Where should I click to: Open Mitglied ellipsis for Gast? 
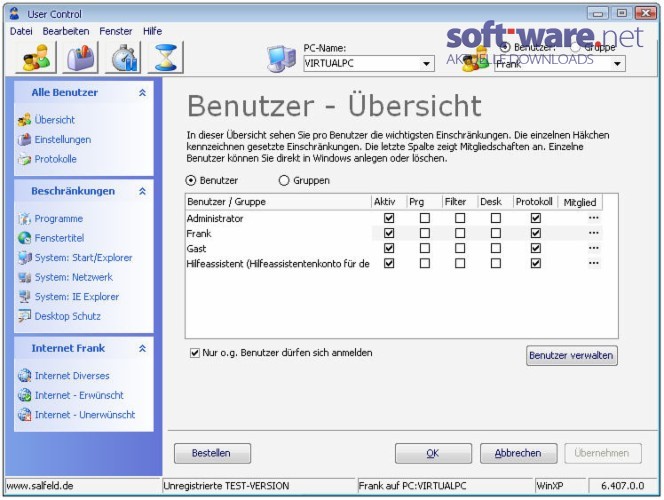tap(593, 248)
